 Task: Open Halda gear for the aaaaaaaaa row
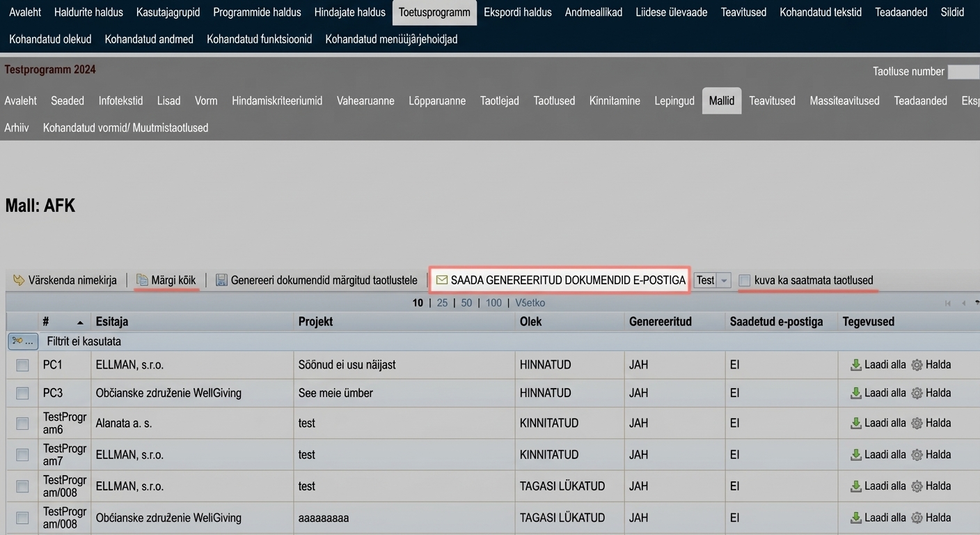[931, 518]
